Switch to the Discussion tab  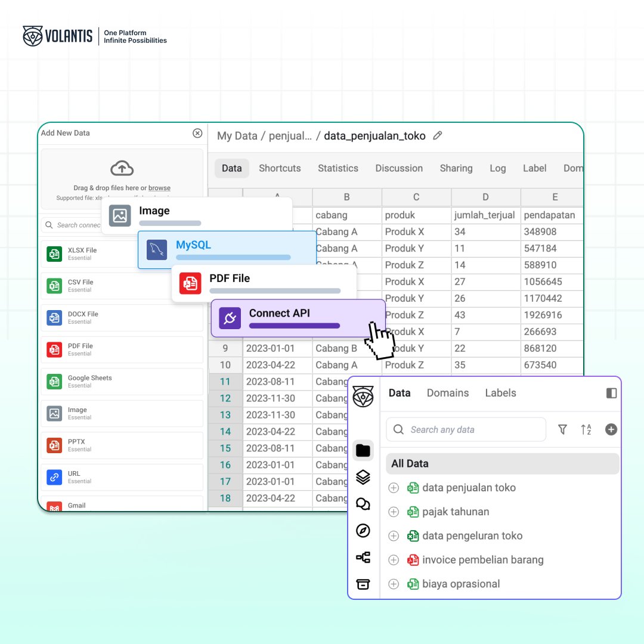(x=399, y=168)
